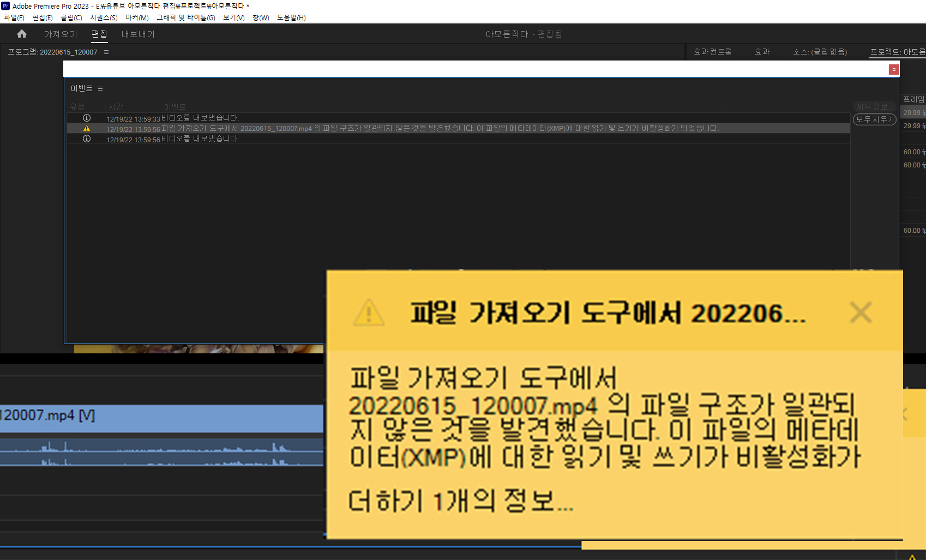Click the first 60.00 frame rate value

pos(914,152)
